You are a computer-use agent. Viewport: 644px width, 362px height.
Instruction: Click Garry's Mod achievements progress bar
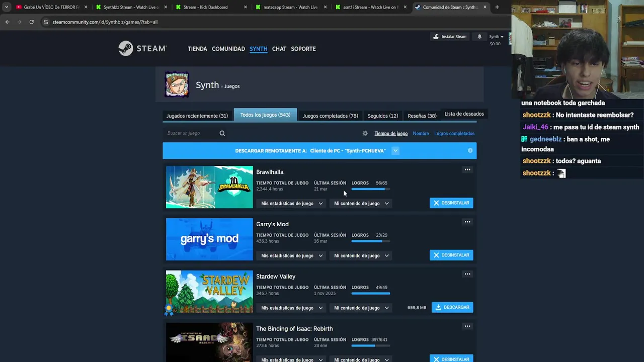pyautogui.click(x=371, y=241)
